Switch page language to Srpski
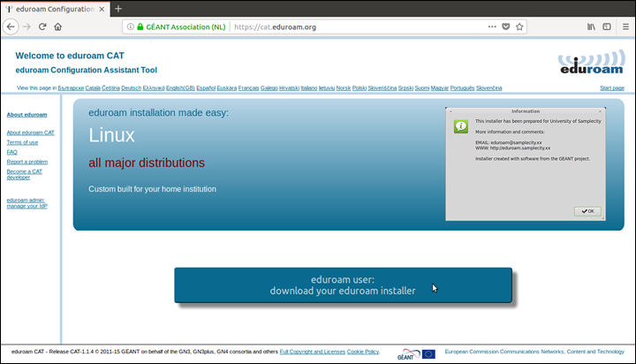Image resolution: width=636 pixels, height=364 pixels. (x=405, y=88)
